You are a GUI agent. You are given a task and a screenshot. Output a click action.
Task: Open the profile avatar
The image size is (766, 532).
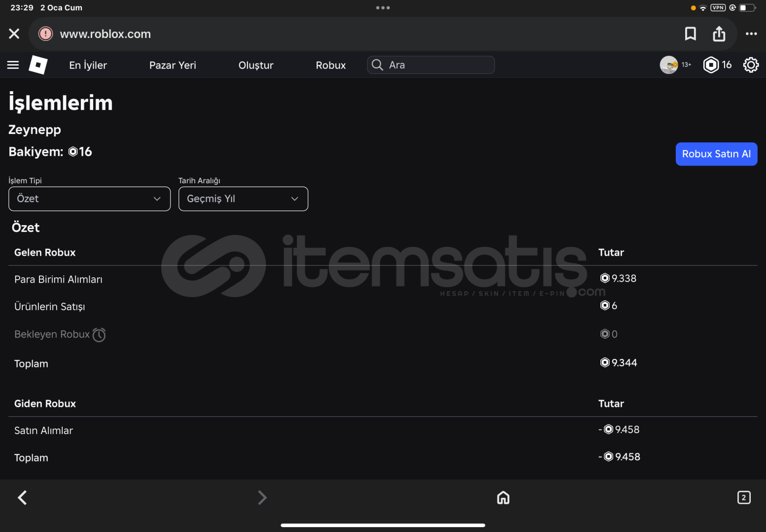tap(669, 65)
